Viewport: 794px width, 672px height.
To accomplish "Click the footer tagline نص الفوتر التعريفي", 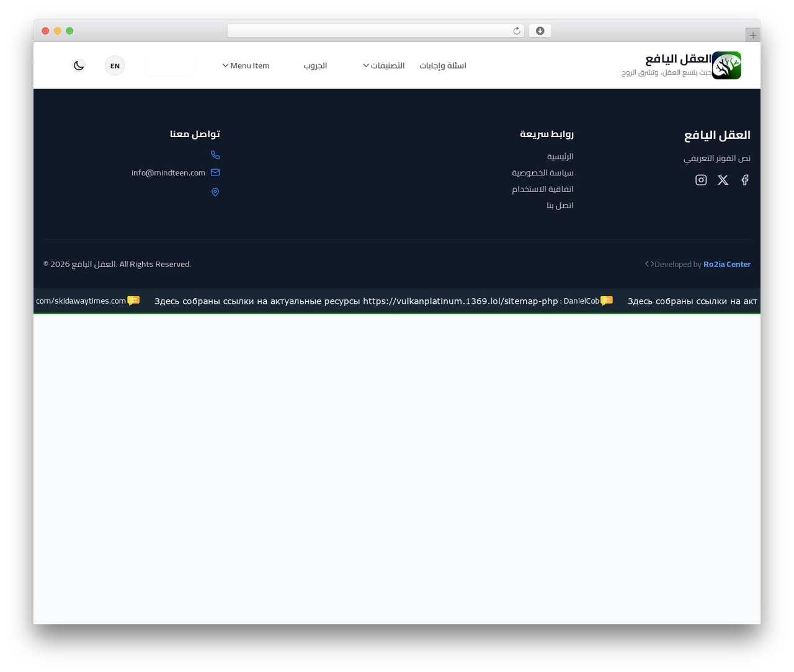I will click(717, 158).
